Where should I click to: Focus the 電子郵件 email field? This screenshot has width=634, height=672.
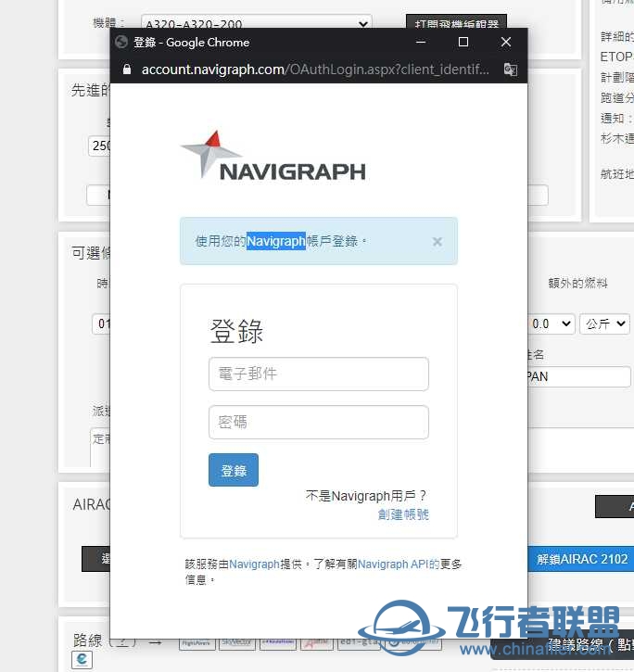point(319,374)
